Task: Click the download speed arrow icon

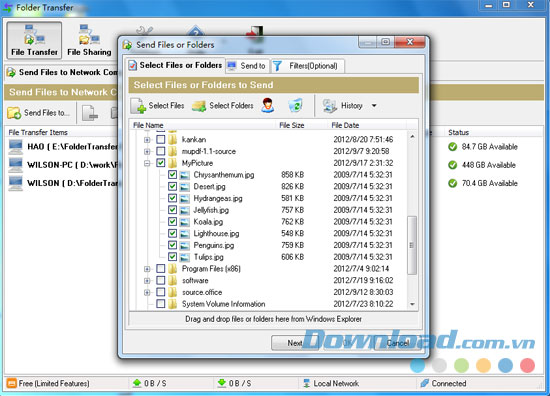Action: (x=222, y=383)
